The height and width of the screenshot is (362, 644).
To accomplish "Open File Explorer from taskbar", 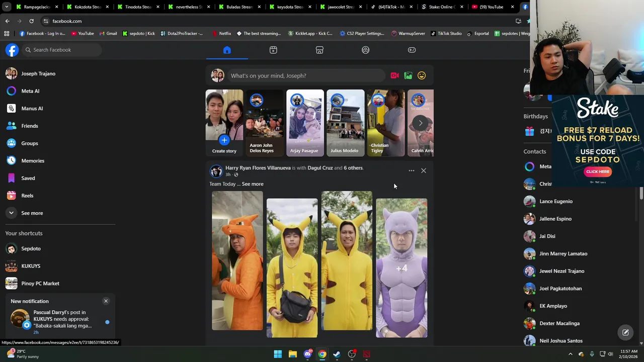I will click(292, 354).
